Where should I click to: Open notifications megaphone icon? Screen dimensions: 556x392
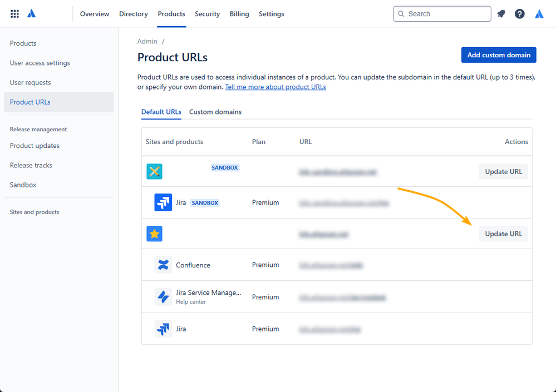click(x=501, y=14)
